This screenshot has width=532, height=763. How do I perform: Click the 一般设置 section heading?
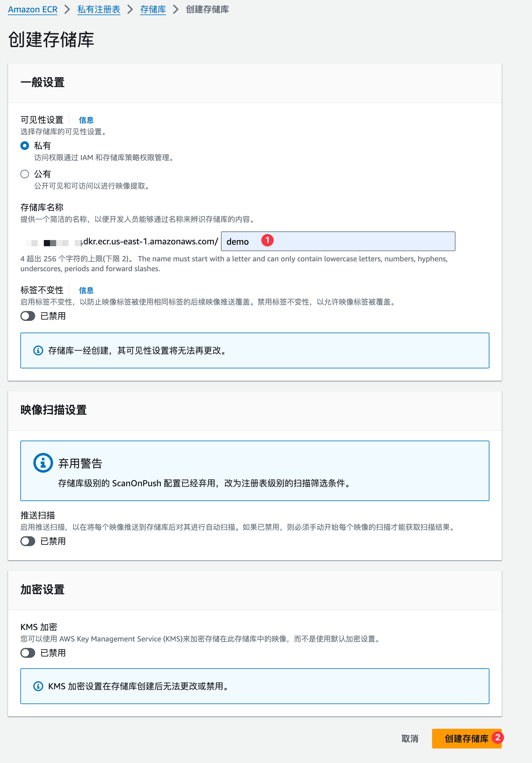[x=43, y=82]
